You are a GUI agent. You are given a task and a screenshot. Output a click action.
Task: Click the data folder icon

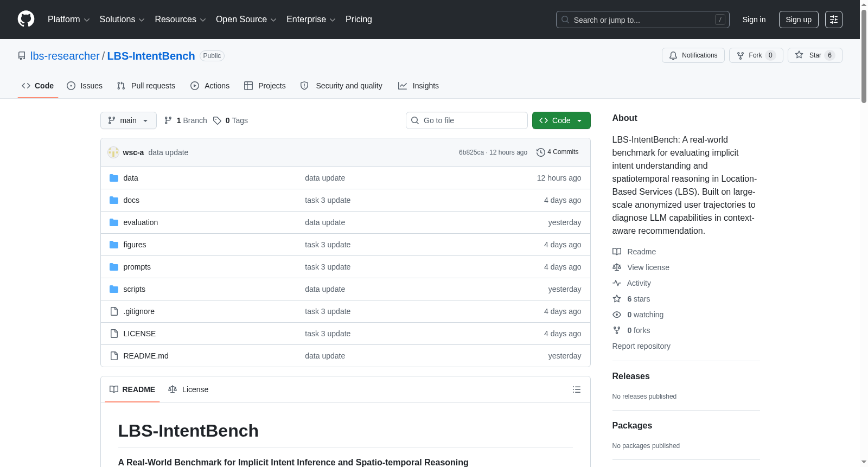[x=114, y=178]
